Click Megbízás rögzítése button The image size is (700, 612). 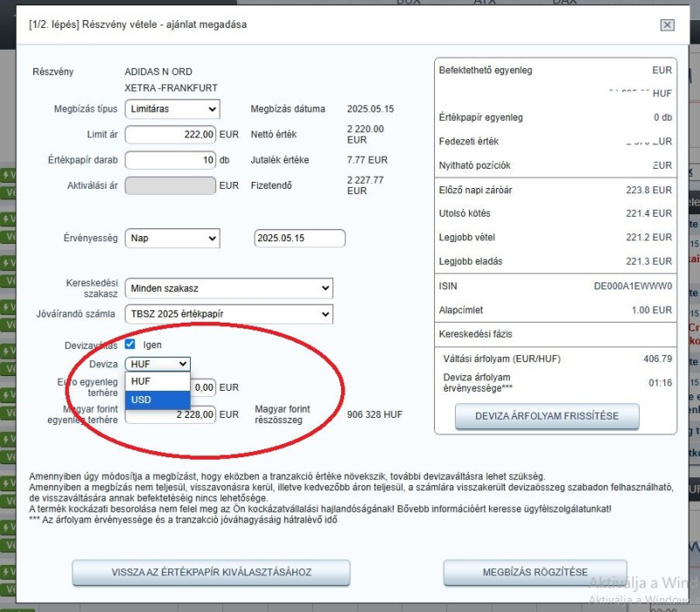click(535, 573)
